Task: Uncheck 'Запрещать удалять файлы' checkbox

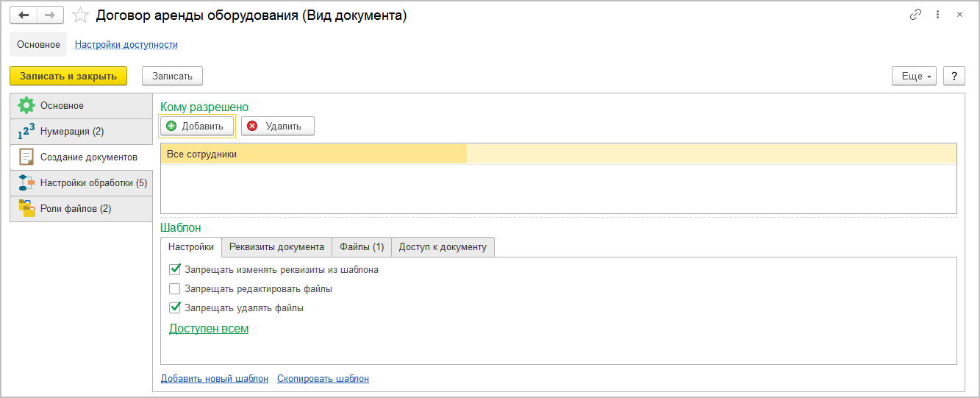Action: tap(175, 308)
